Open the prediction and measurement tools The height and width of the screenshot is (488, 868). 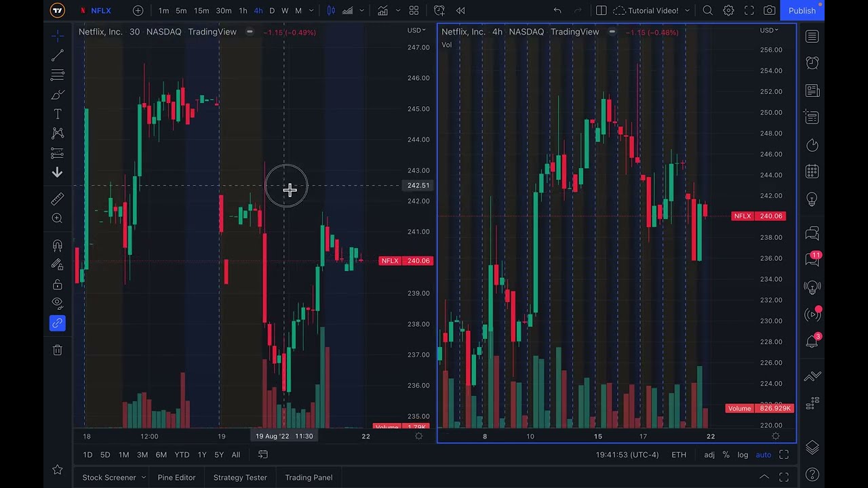pos(58,153)
